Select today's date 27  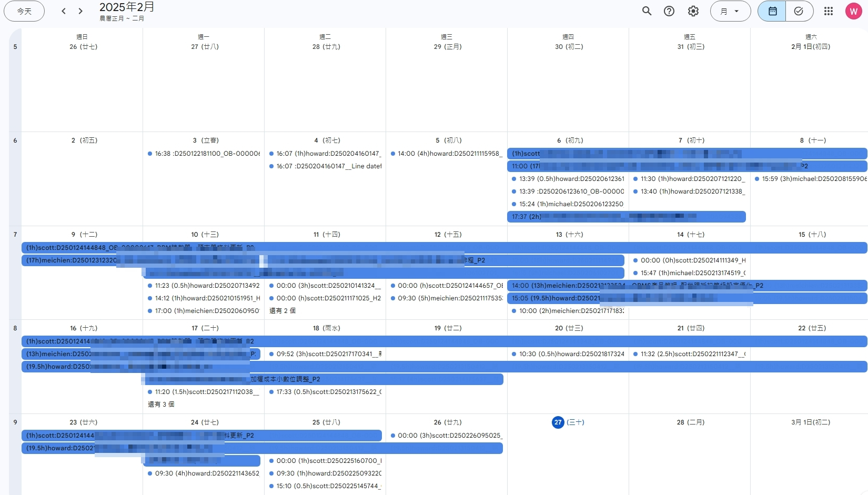coord(558,422)
